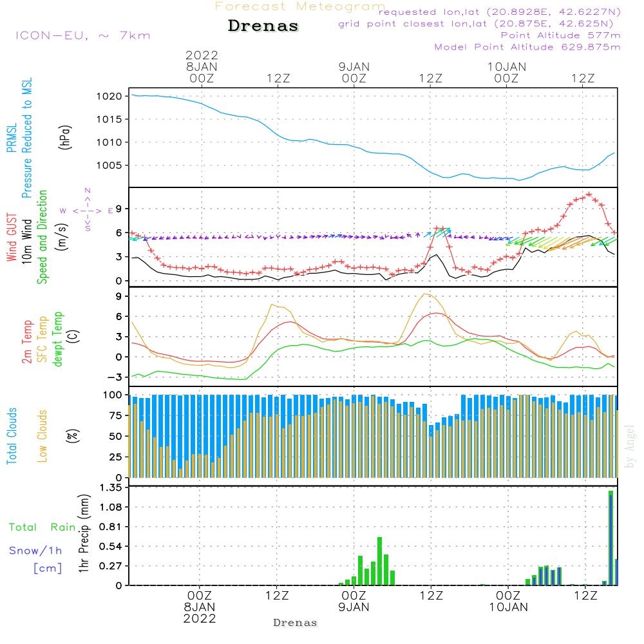644x644 pixels.
Task: Click the tallest rain bar on 9 January
Action: pyautogui.click(x=379, y=561)
